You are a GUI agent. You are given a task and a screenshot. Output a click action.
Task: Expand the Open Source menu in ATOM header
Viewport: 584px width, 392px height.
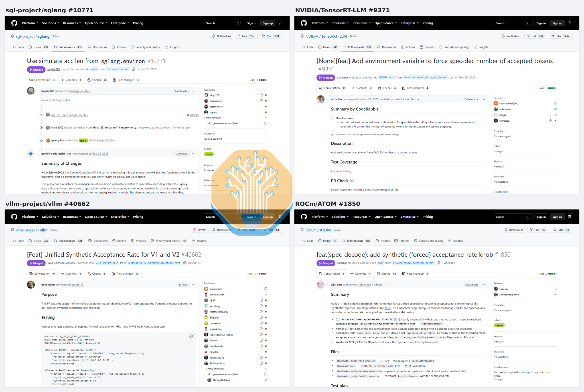click(386, 217)
